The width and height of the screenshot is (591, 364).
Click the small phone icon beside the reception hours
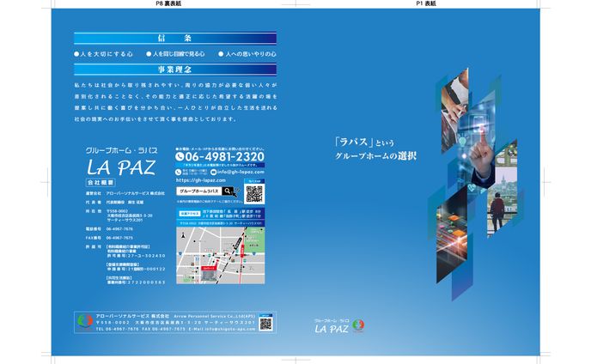pos(179,173)
